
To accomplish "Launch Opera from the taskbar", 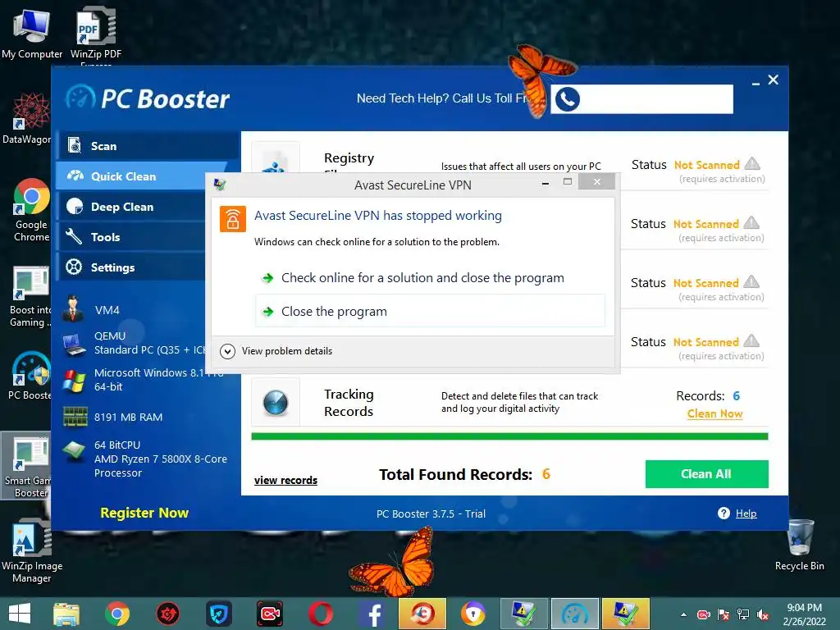I will click(x=321, y=614).
